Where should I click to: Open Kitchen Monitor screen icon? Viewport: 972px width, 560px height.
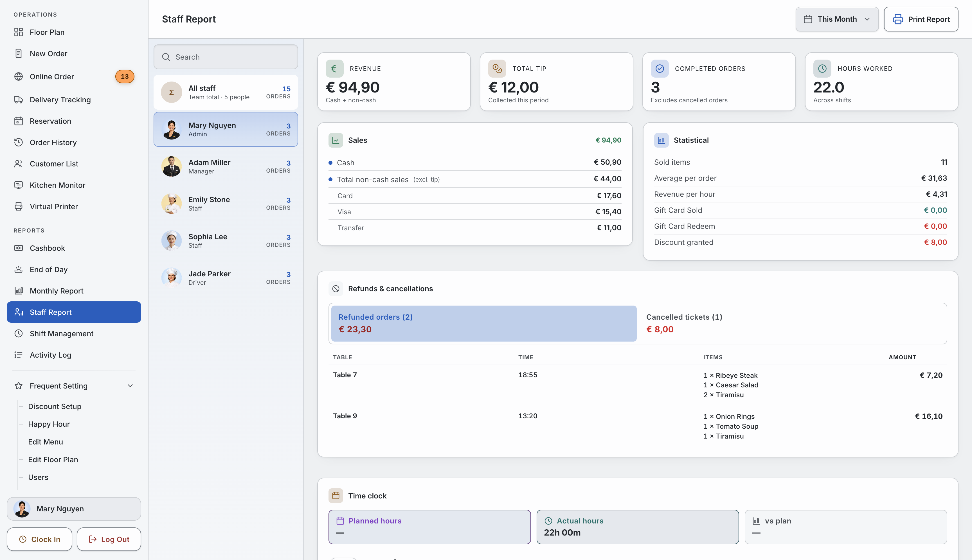click(19, 185)
